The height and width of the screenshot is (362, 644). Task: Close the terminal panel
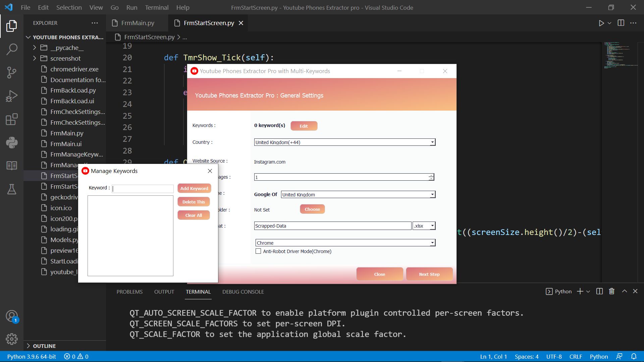point(635,291)
